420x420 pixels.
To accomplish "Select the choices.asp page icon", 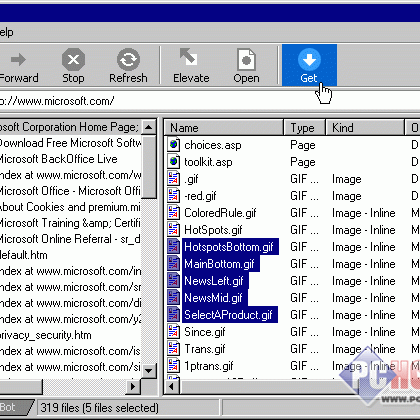I will pyautogui.click(x=173, y=145).
